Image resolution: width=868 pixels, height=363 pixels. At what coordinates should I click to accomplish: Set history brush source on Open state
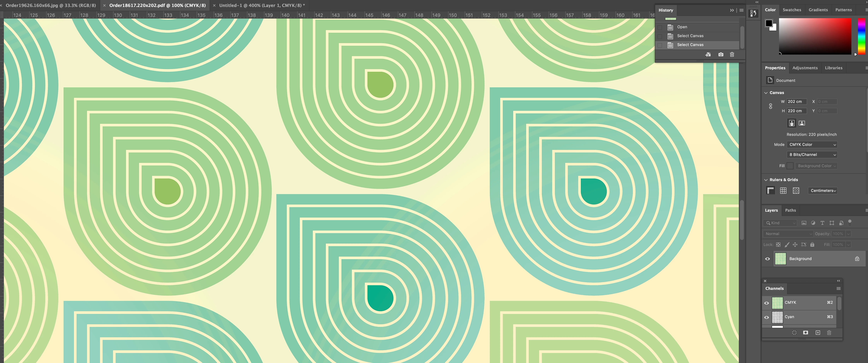[660, 27]
